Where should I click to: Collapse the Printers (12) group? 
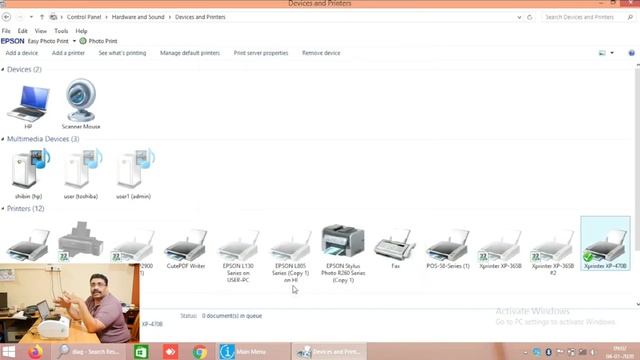tap(3, 209)
